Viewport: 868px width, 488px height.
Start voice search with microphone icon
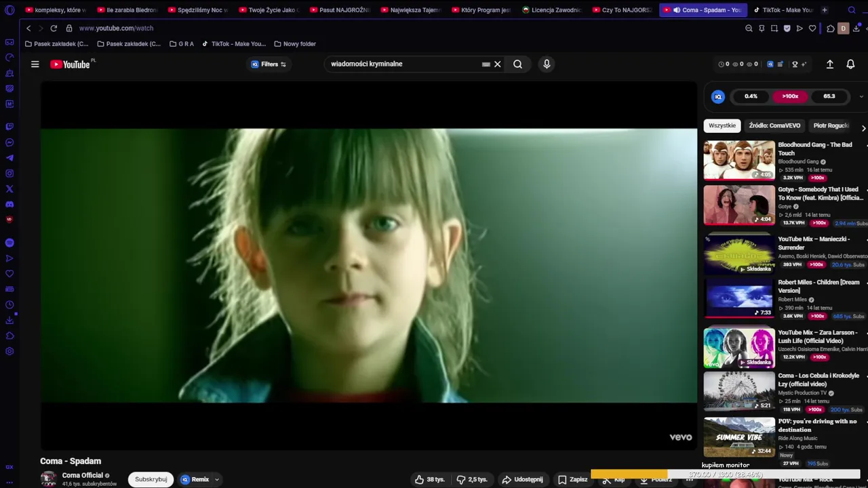click(547, 64)
